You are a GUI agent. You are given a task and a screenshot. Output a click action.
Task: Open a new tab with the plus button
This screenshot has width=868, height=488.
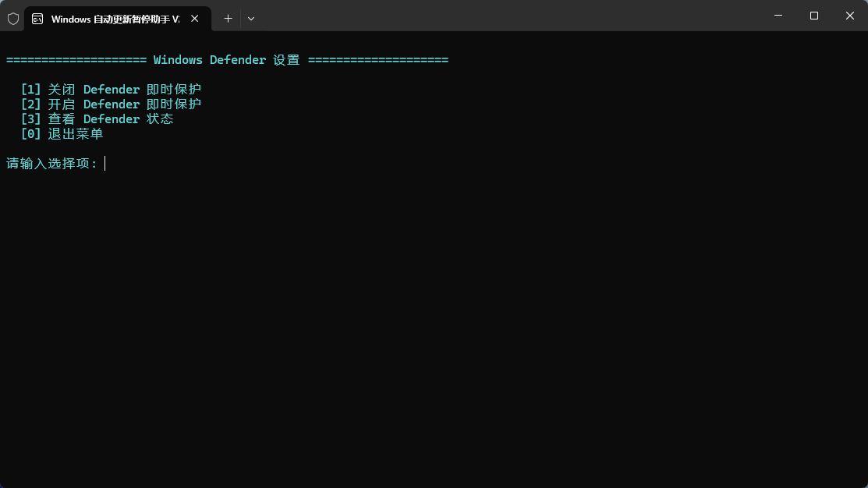(x=228, y=19)
